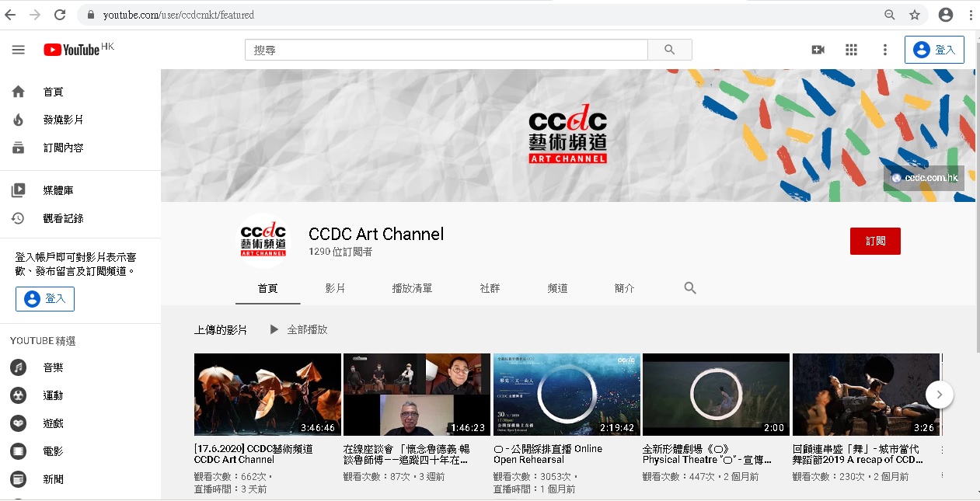Open 新聞 news category
The width and height of the screenshot is (980, 501).
pos(80,479)
